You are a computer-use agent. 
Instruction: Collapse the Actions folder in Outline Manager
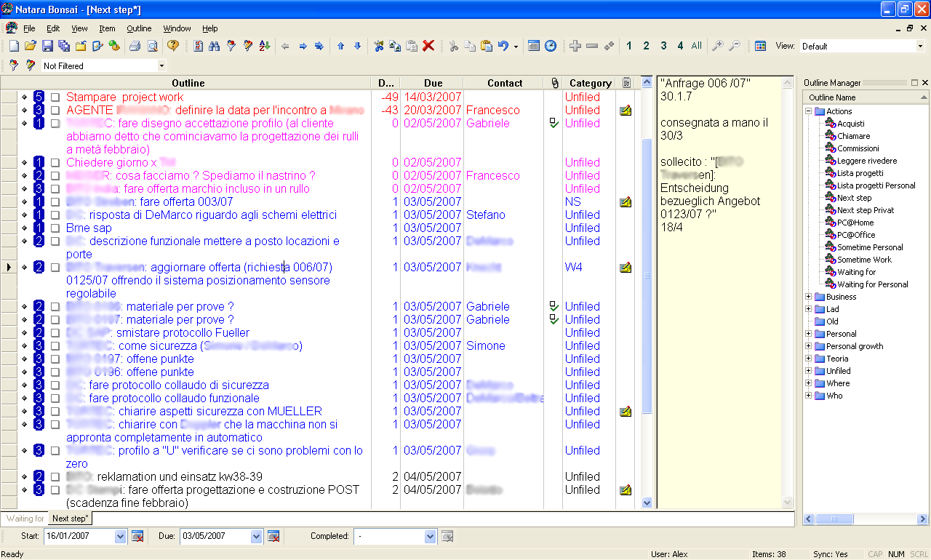808,111
